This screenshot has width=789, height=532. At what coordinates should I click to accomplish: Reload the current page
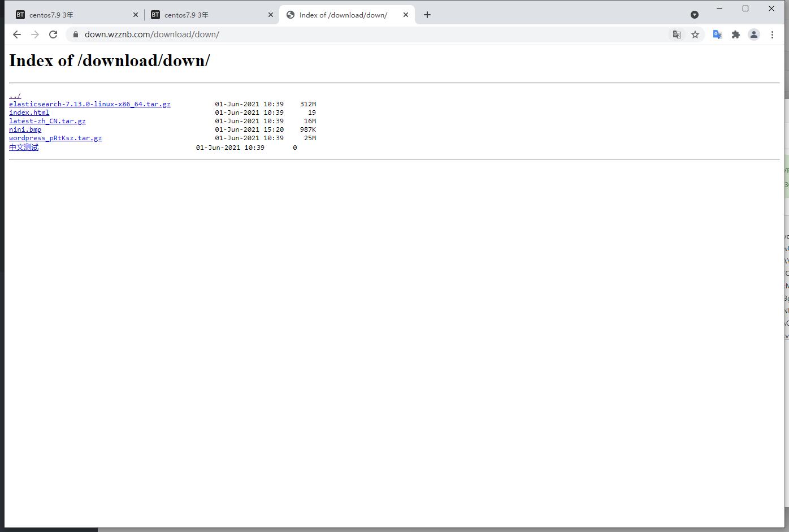point(53,34)
